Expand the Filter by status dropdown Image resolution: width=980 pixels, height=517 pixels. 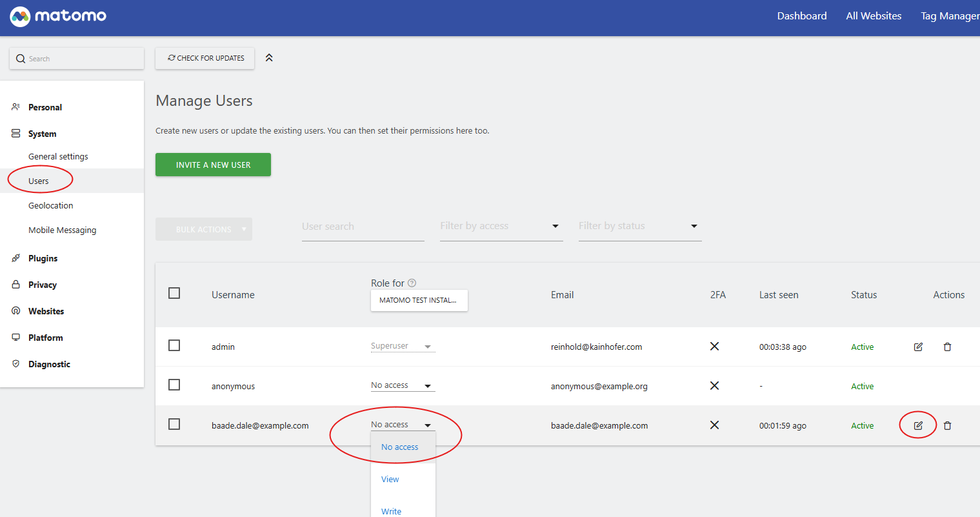tap(639, 226)
